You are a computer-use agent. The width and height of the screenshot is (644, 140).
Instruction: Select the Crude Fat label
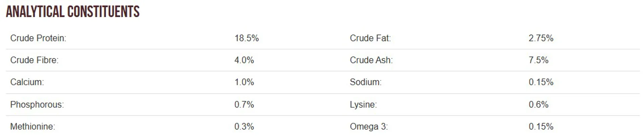point(370,38)
